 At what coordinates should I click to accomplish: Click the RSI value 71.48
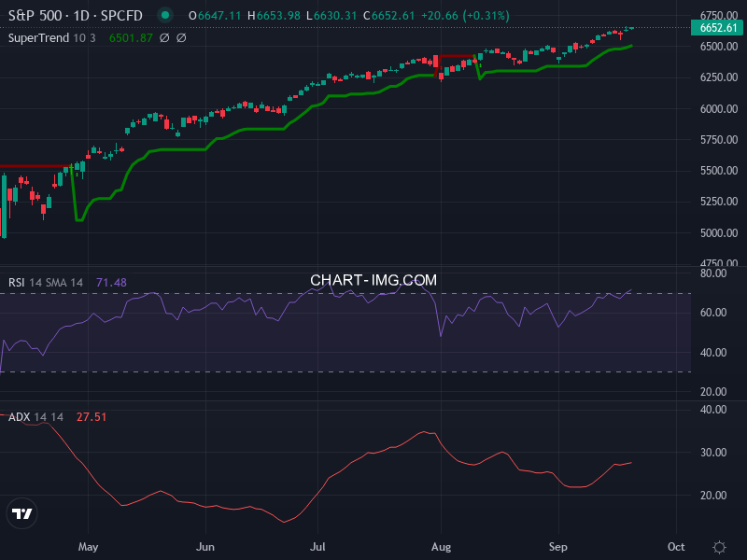tap(111, 282)
